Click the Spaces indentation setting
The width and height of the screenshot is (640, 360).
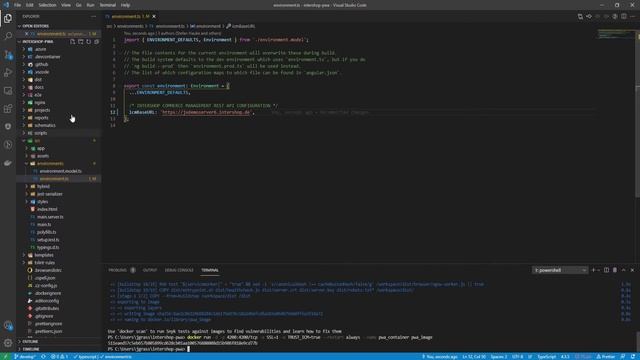pyautogui.click(x=499, y=357)
